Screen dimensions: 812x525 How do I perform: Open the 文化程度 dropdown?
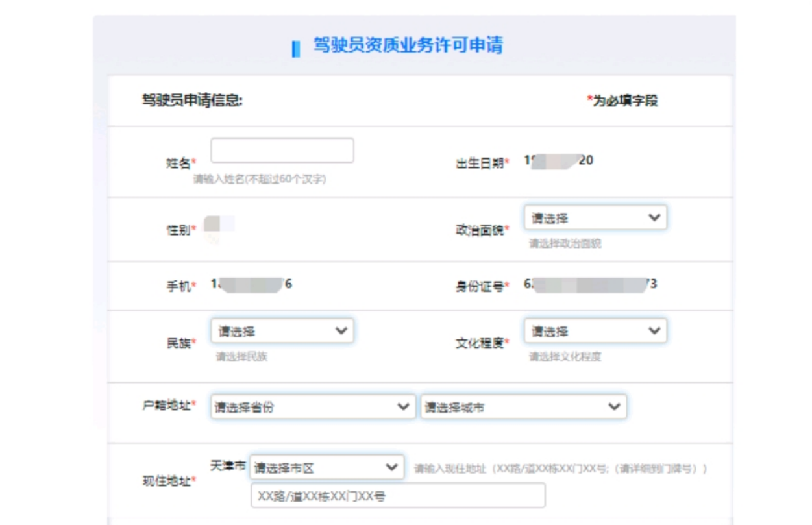pyautogui.click(x=595, y=331)
